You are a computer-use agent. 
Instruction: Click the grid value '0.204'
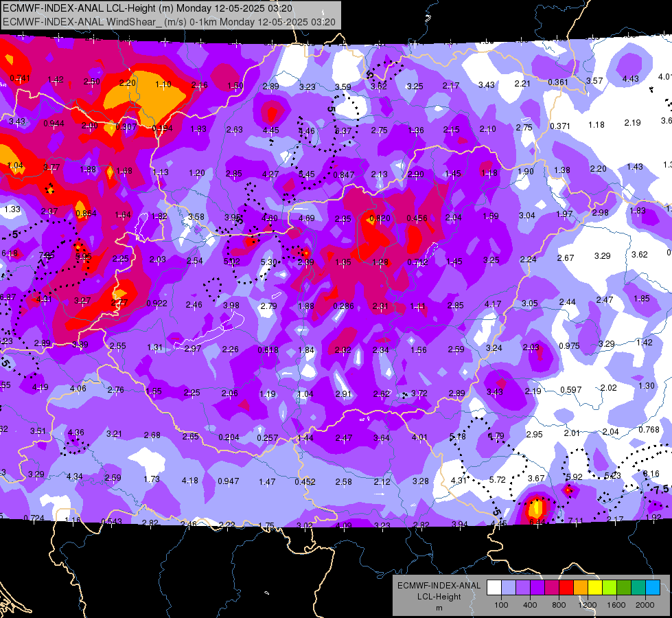point(229,437)
